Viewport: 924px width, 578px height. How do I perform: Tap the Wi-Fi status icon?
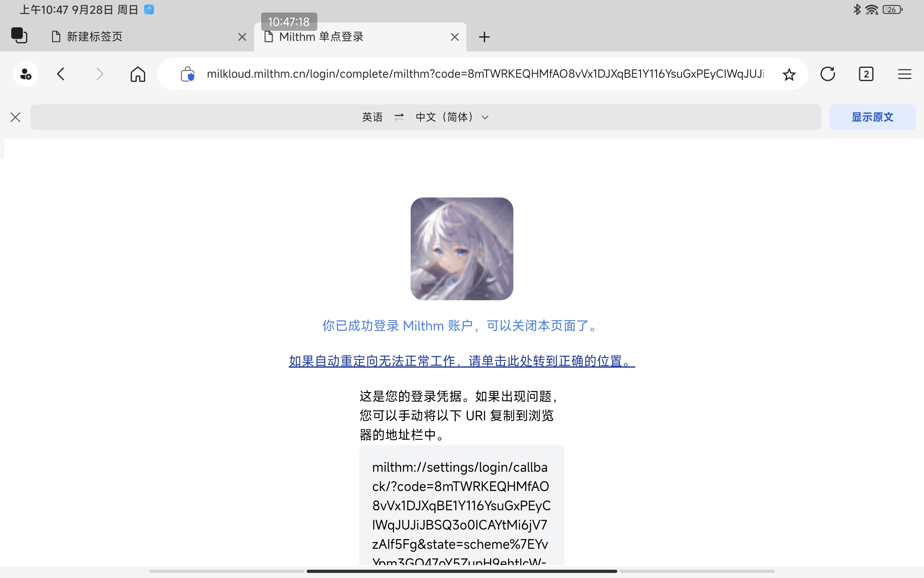(x=872, y=10)
